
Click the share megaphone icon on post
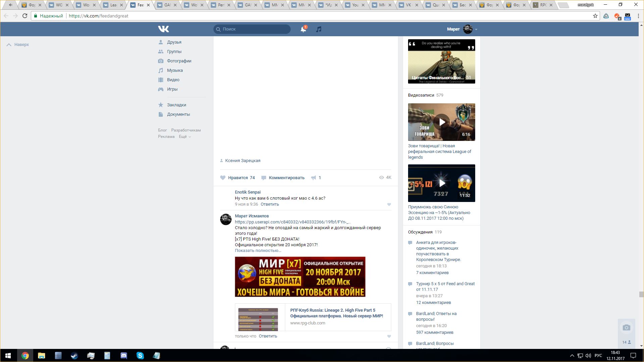click(313, 178)
